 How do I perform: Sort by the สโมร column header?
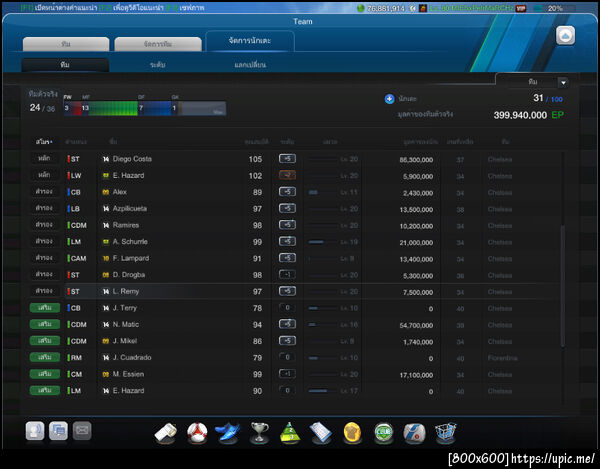click(x=44, y=142)
